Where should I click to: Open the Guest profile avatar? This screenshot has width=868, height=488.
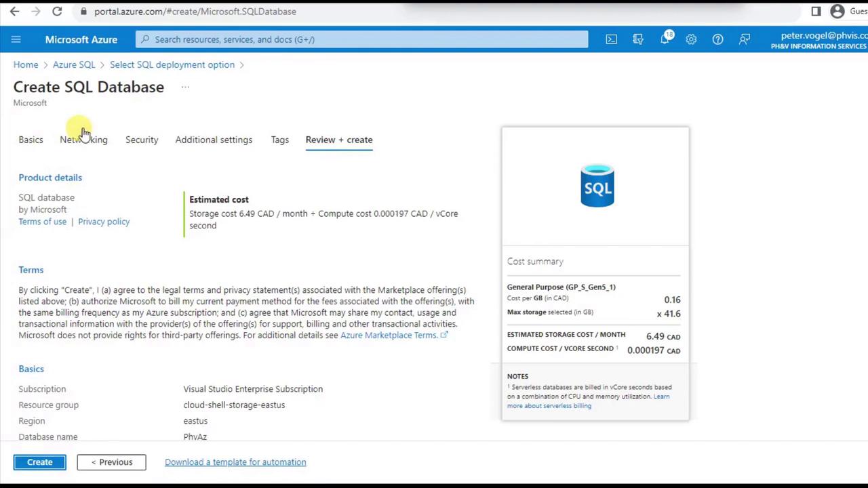click(x=837, y=12)
